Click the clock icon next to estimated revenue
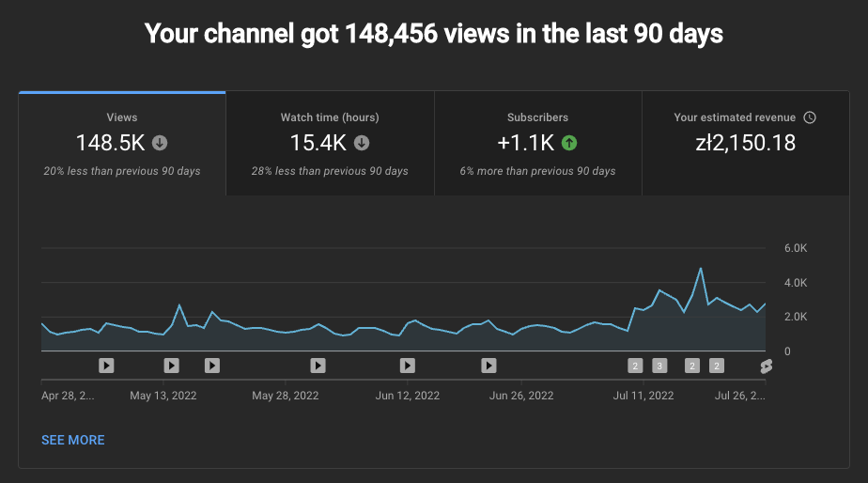 coord(810,117)
